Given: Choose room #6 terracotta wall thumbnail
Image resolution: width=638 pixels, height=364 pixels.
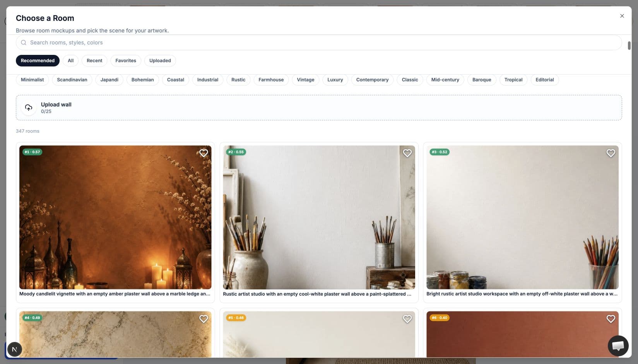Looking at the screenshot, I should [x=522, y=334].
